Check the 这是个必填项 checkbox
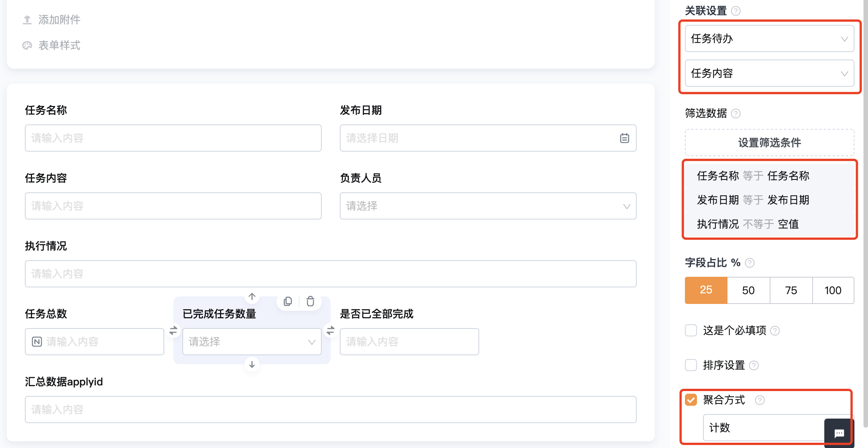868x448 pixels. [x=691, y=330]
